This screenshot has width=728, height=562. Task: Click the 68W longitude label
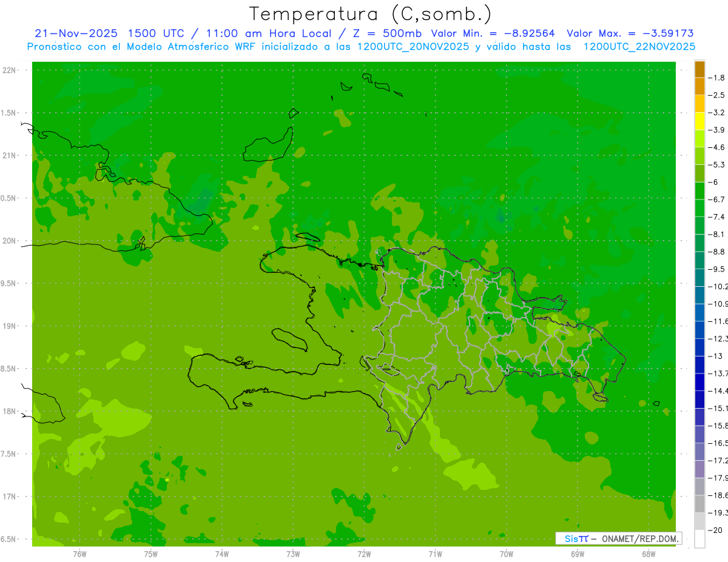click(649, 554)
